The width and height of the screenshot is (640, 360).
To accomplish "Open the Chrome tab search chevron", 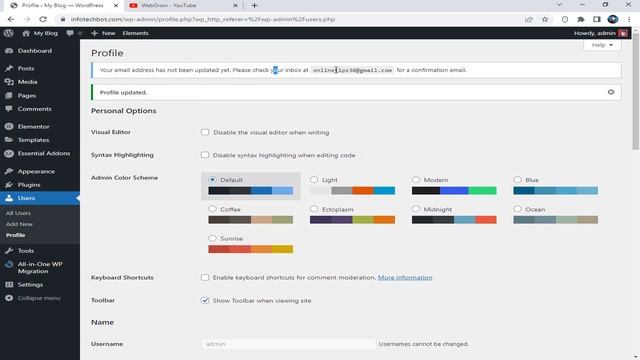I will (x=560, y=5).
